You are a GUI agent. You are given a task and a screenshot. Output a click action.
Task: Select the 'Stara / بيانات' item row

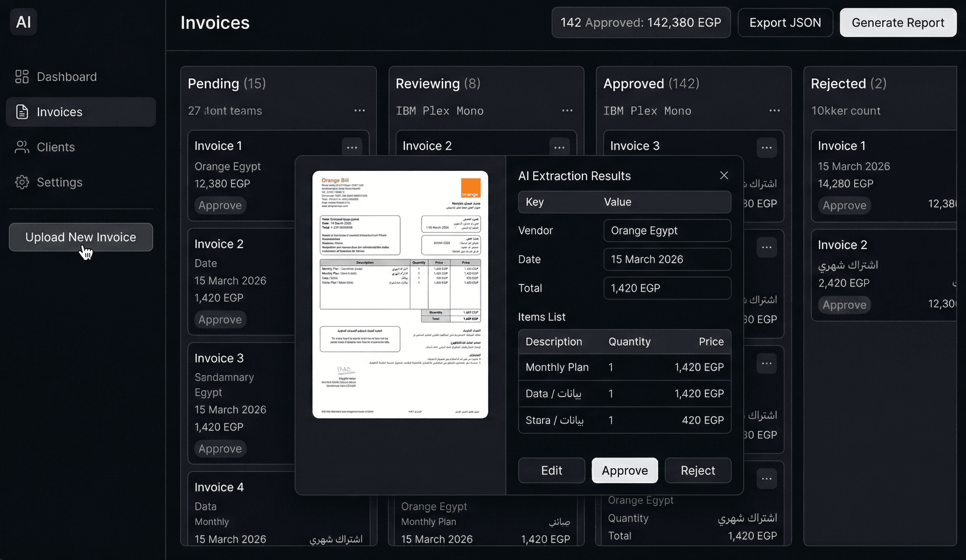point(624,420)
